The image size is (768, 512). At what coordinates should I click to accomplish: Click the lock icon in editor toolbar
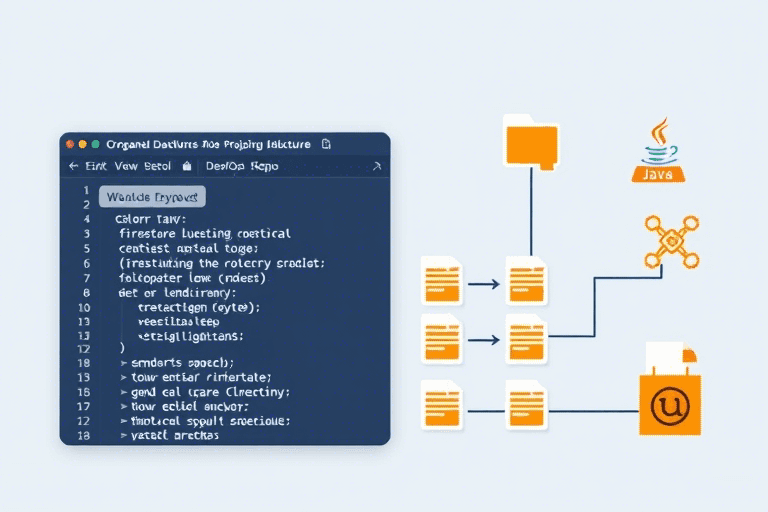(187, 167)
